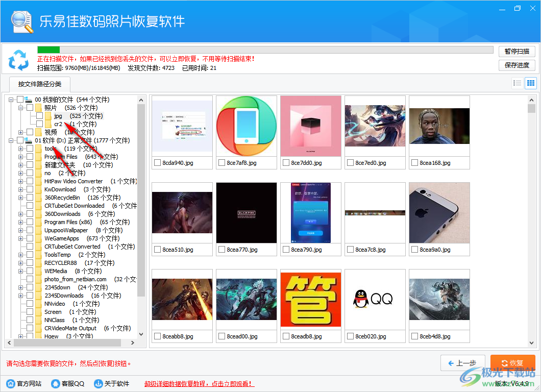Open 客服QQ support icon
This screenshot has width=541, height=392.
click(x=55, y=383)
